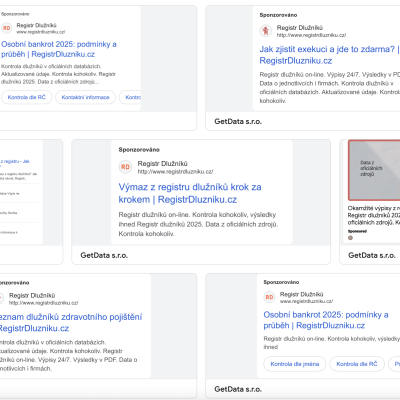This screenshot has width=400, height=400.
Task: Open Osobní bankrot 2025 headline above Kontrola dle jména chip
Action: pyautogui.click(x=326, y=320)
